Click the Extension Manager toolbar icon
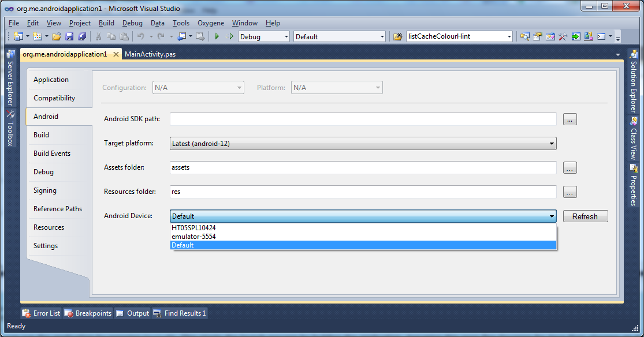The width and height of the screenshot is (644, 337). (588, 36)
